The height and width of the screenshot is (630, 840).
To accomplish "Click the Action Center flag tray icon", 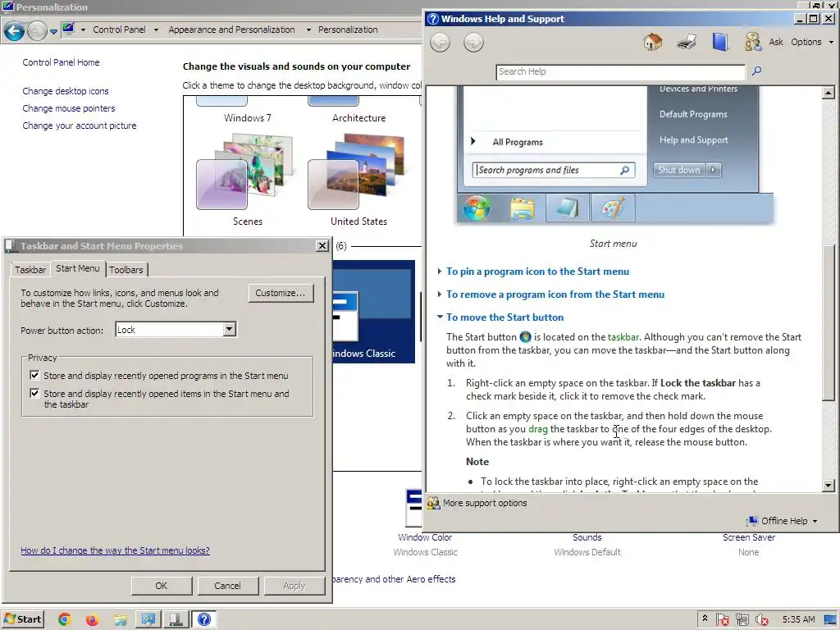I will pyautogui.click(x=722, y=620).
